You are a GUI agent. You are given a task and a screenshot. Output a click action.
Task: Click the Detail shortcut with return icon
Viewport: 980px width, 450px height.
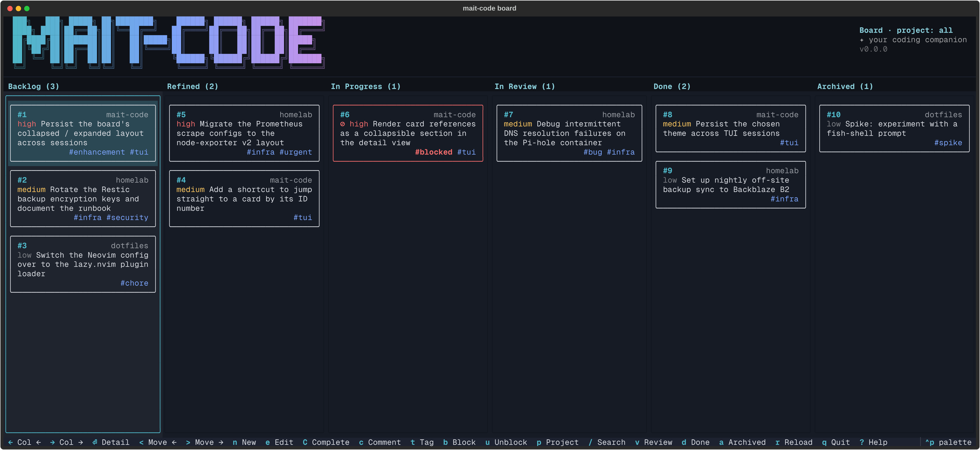[x=111, y=442]
